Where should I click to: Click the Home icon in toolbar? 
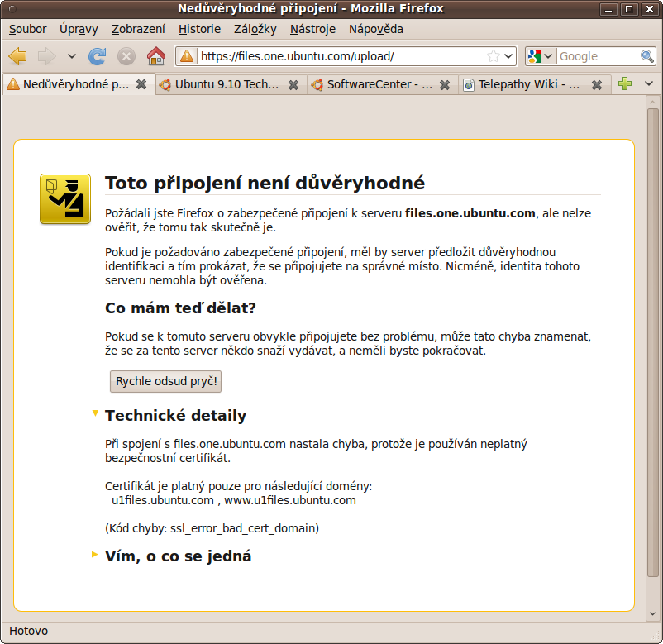tap(155, 56)
